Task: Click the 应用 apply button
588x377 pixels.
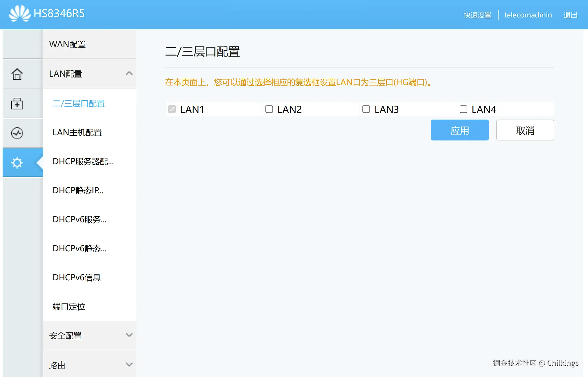Action: coord(460,130)
